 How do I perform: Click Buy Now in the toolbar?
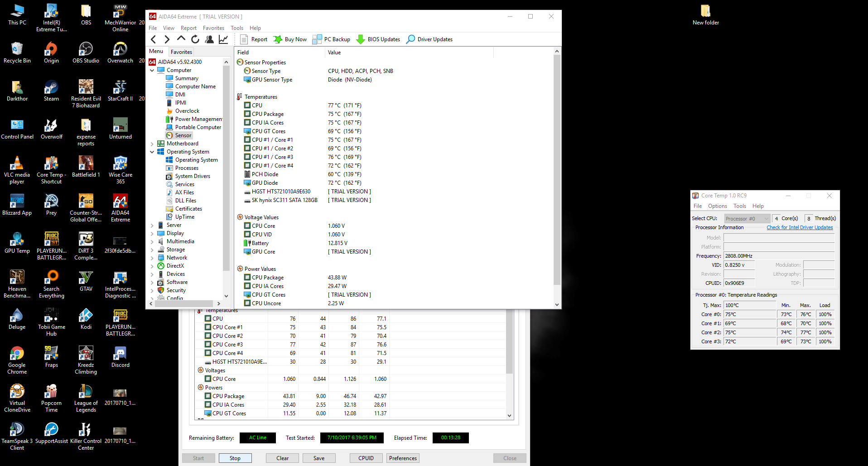(290, 39)
